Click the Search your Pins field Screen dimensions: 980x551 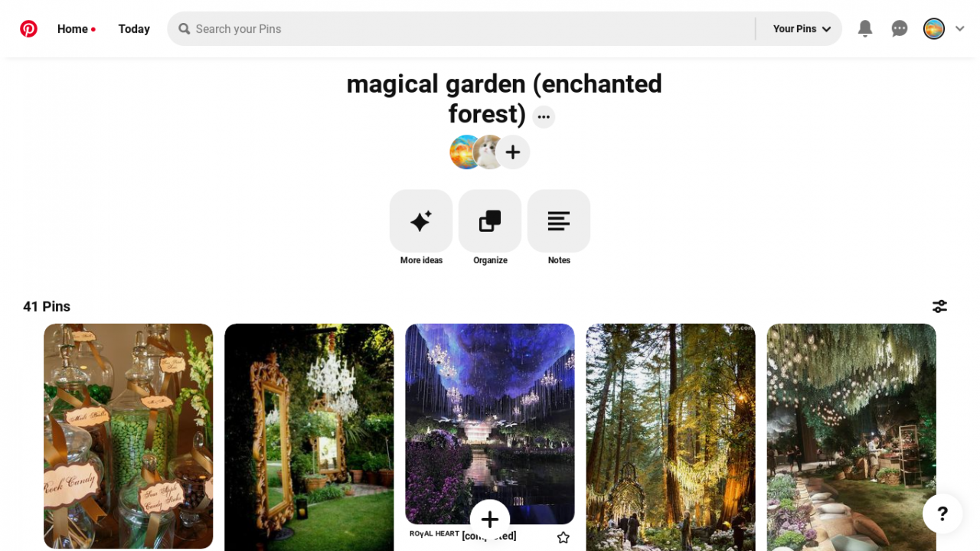tap(461, 29)
